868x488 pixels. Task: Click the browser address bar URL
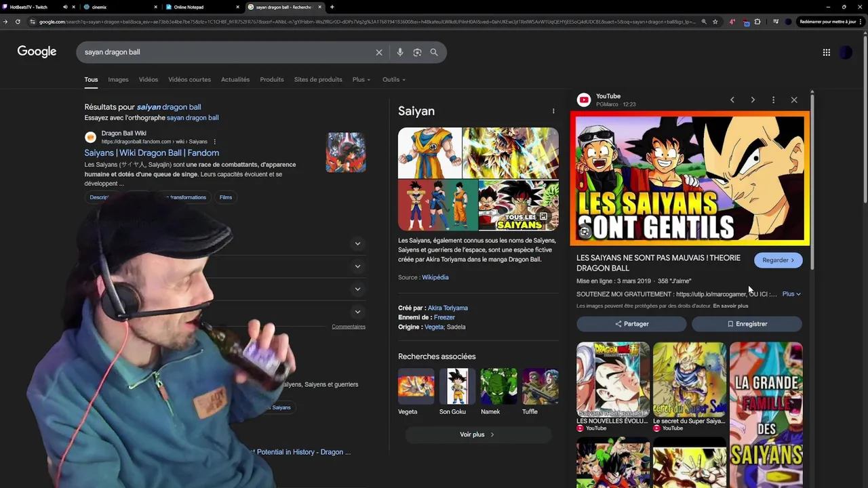pos(366,22)
